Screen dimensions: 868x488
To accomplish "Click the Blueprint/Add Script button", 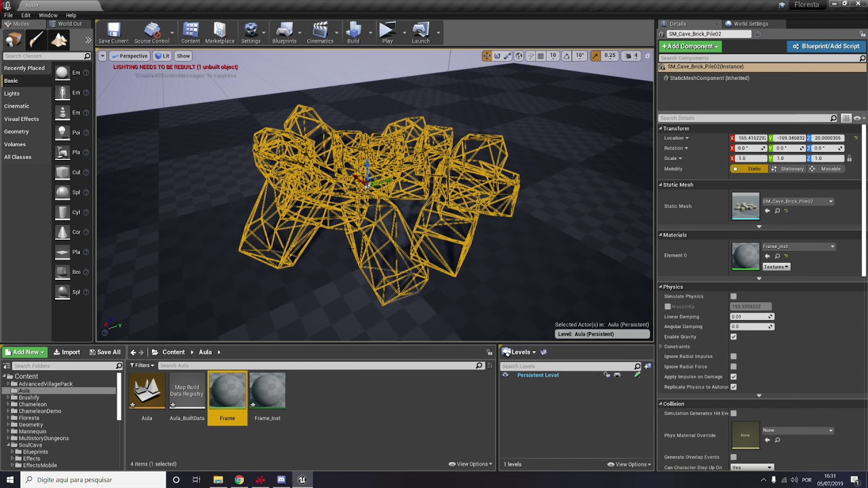I will coord(825,46).
